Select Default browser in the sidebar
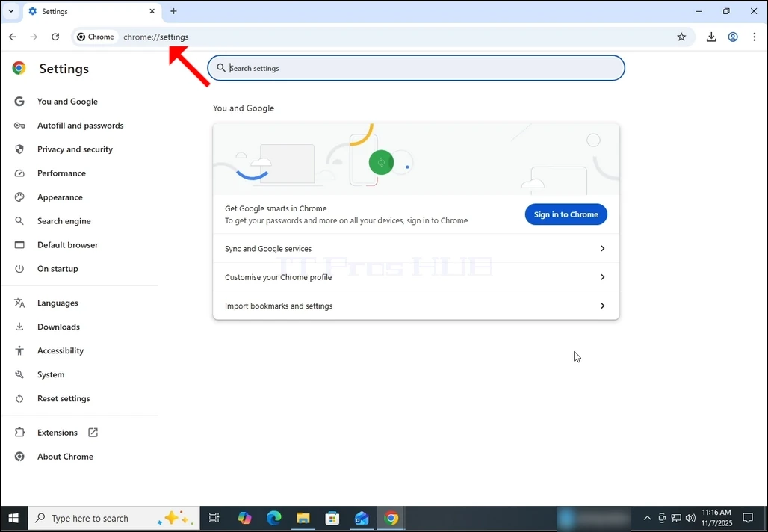 pos(67,245)
